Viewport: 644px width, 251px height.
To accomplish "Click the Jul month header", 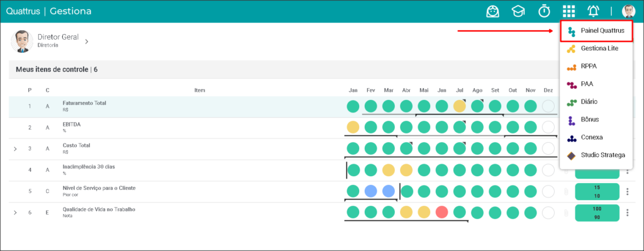I will tap(460, 90).
